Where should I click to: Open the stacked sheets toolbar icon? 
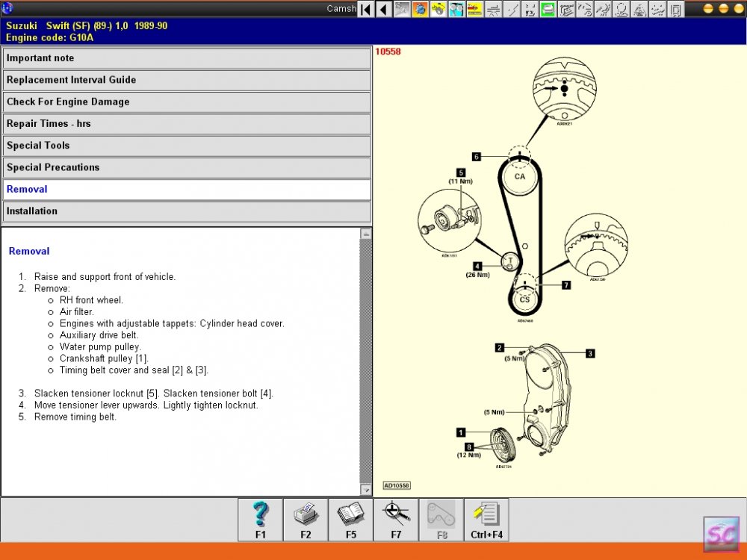coord(566,9)
